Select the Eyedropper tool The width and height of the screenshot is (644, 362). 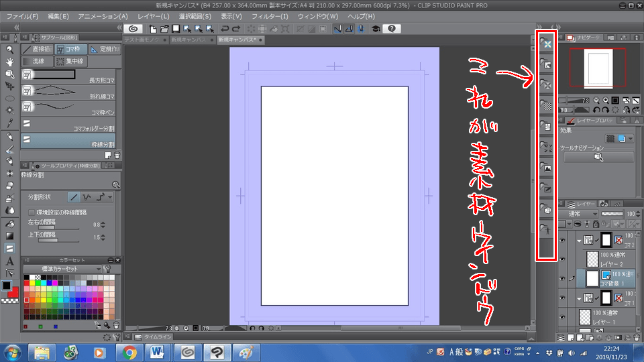pos(9,123)
